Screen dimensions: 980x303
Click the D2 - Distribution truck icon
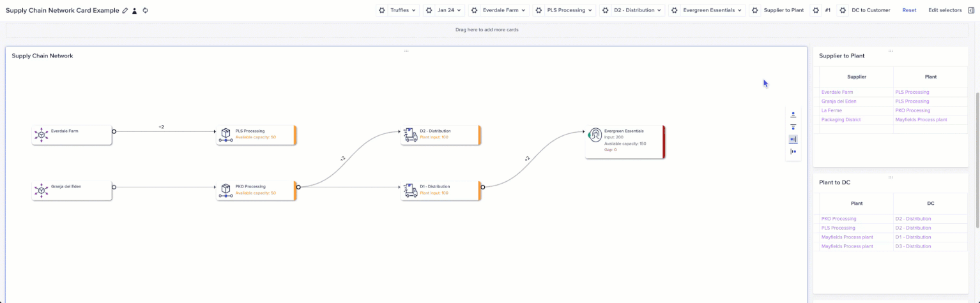coord(410,135)
